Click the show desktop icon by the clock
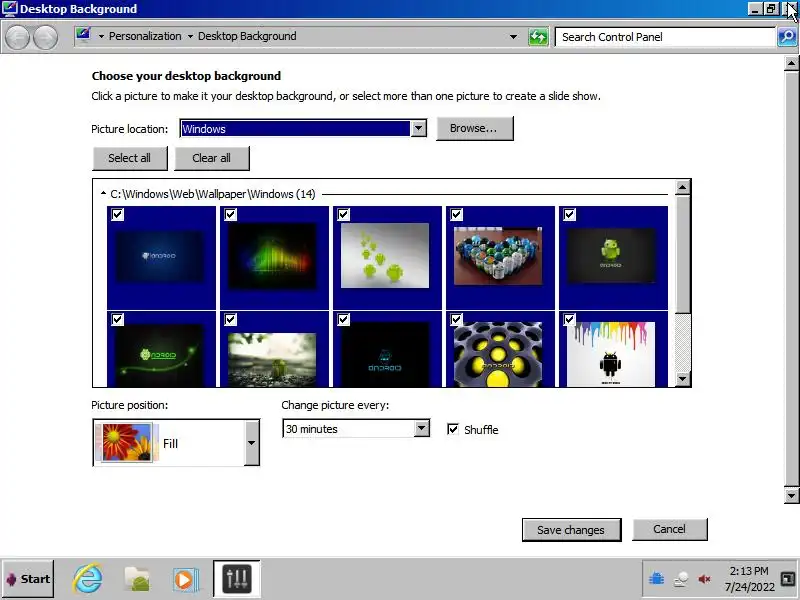Screen dimensions: 800x600 pyautogui.click(x=788, y=579)
